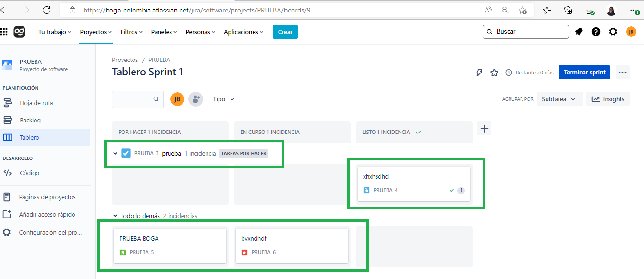Click the Jira product logo icon

coord(20,32)
